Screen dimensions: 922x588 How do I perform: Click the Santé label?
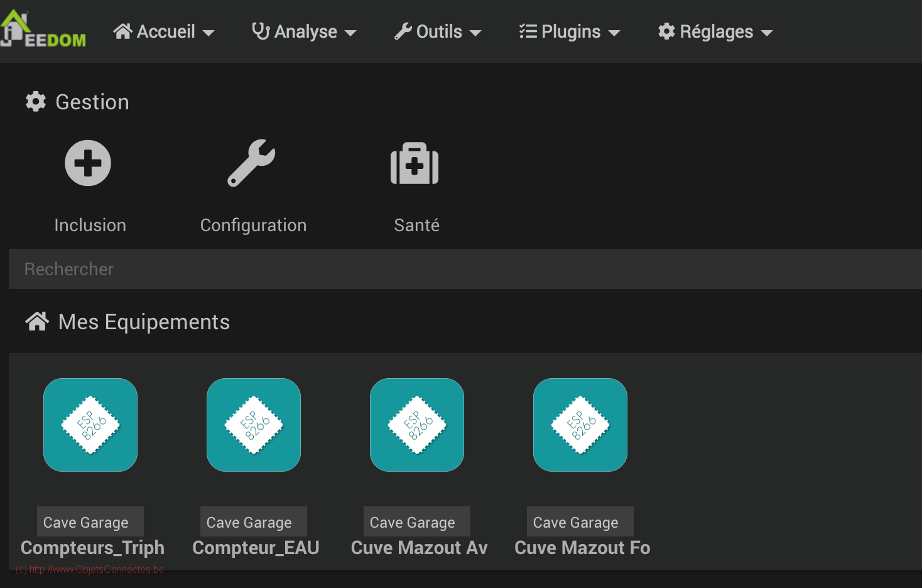click(x=416, y=225)
